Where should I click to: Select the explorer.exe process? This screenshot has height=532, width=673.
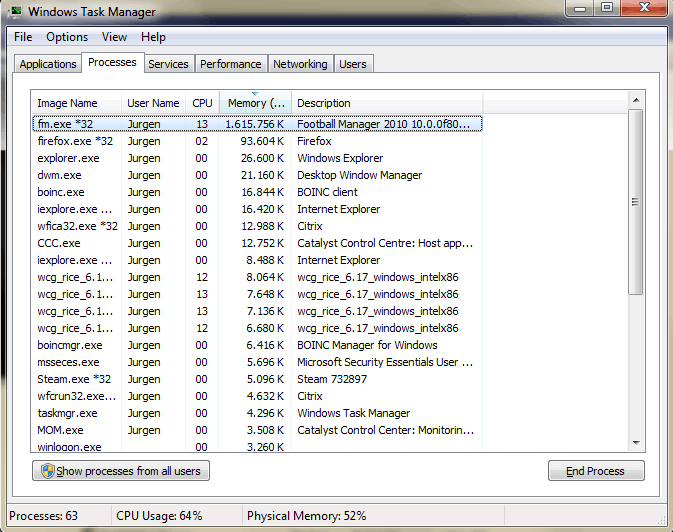pyautogui.click(x=257, y=158)
